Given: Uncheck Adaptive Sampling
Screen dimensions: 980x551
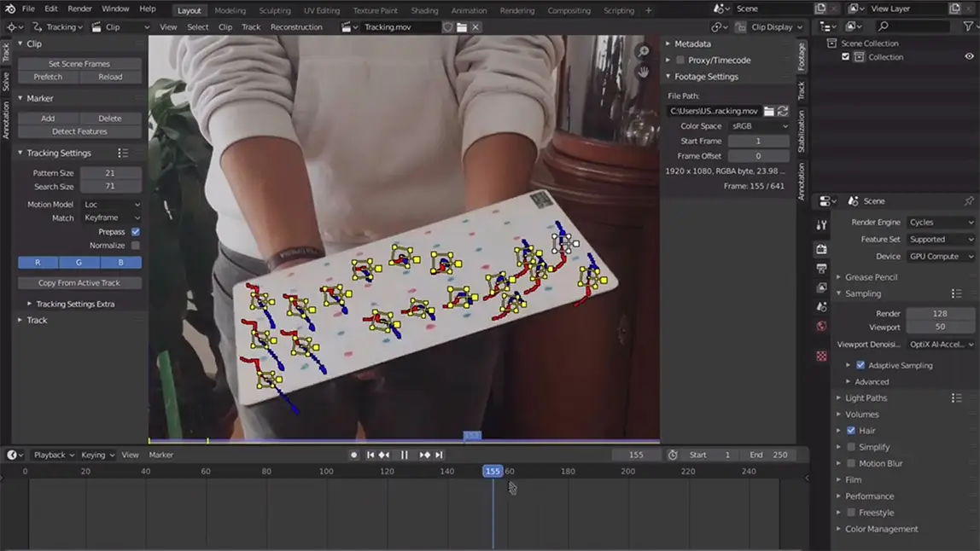Looking at the screenshot, I should 860,365.
